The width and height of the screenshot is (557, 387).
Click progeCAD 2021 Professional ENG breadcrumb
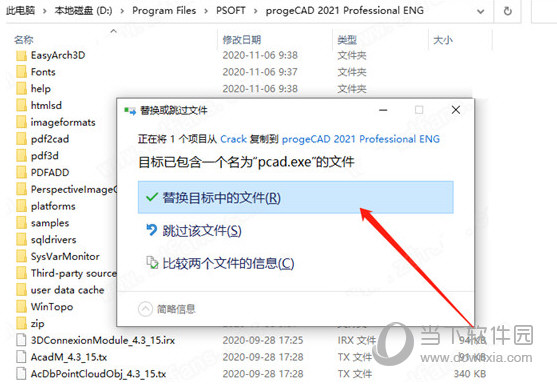click(x=345, y=11)
